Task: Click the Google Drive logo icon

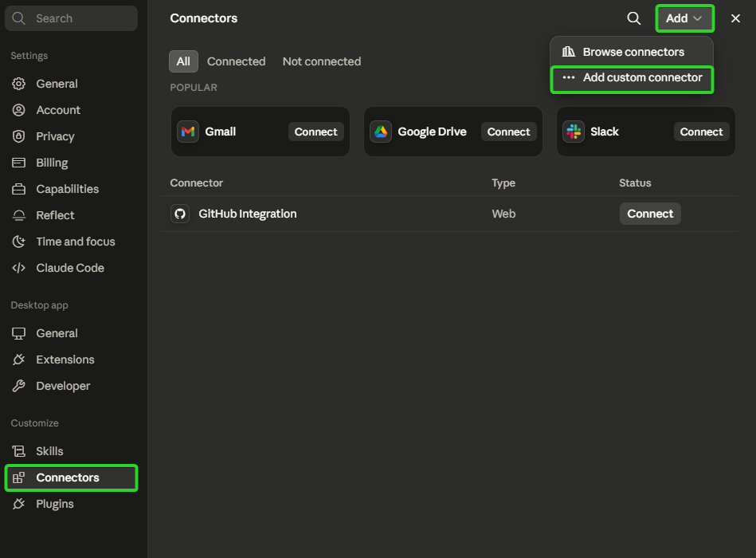Action: click(x=381, y=132)
